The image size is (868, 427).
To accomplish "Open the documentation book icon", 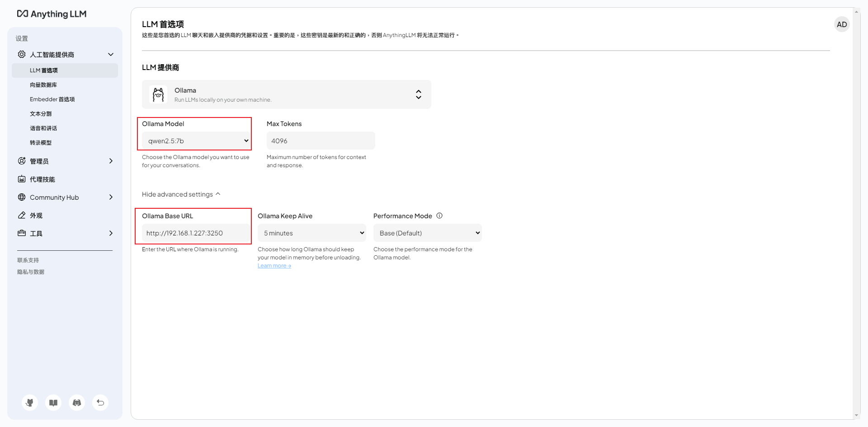I will (53, 403).
